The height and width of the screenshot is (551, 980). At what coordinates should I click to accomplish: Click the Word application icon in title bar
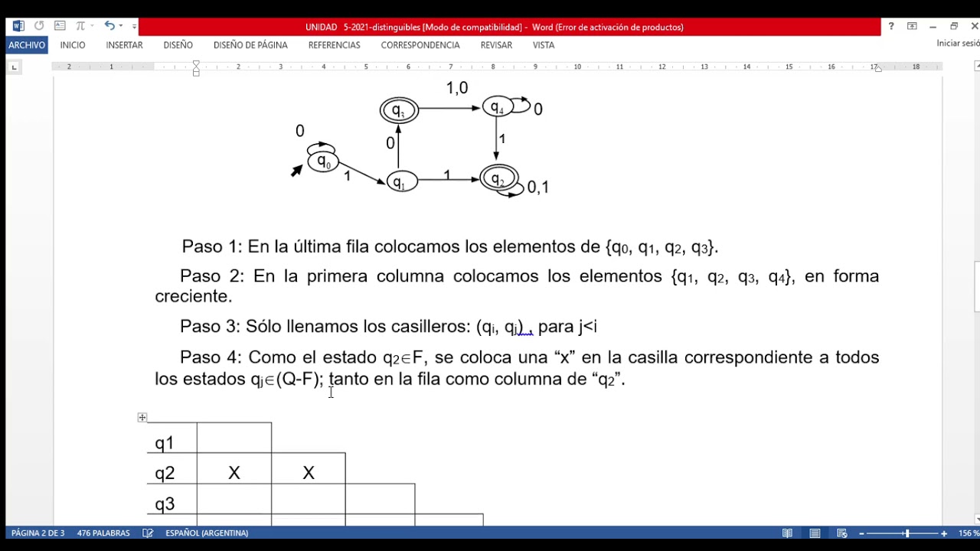pyautogui.click(x=18, y=26)
